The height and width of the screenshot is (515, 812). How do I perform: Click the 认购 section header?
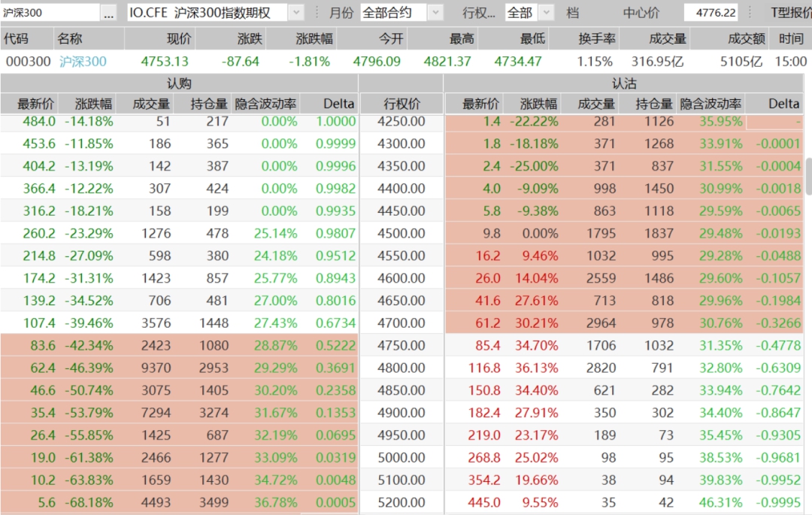[x=179, y=83]
